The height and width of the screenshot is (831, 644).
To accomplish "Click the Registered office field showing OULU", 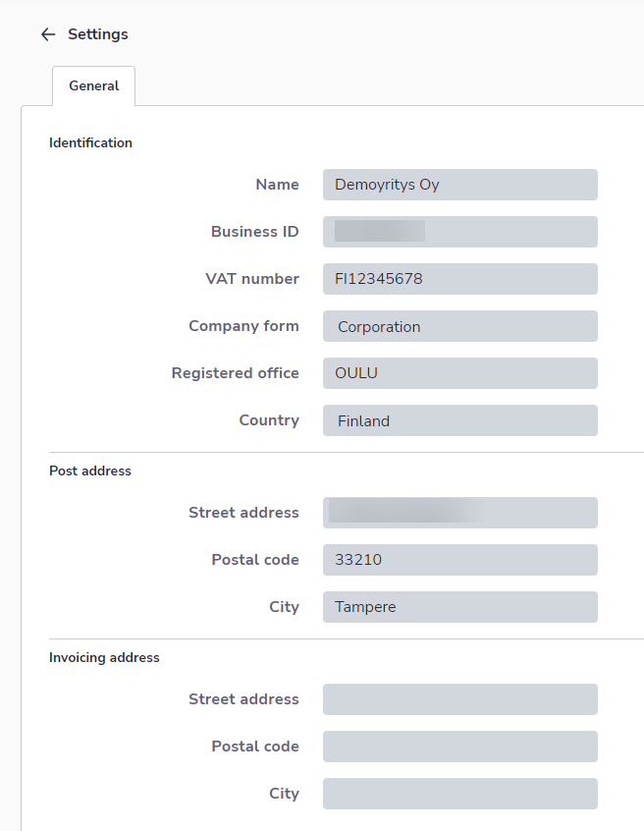I will [x=459, y=373].
